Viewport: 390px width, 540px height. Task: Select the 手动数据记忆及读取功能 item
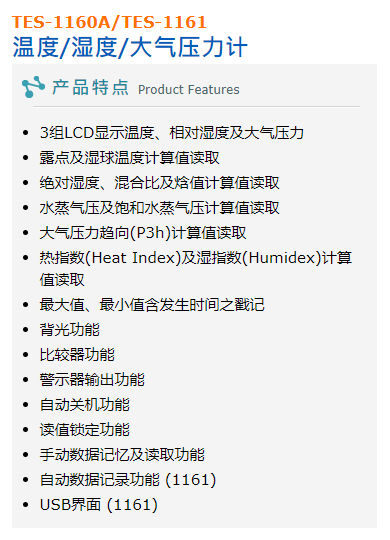(122, 455)
